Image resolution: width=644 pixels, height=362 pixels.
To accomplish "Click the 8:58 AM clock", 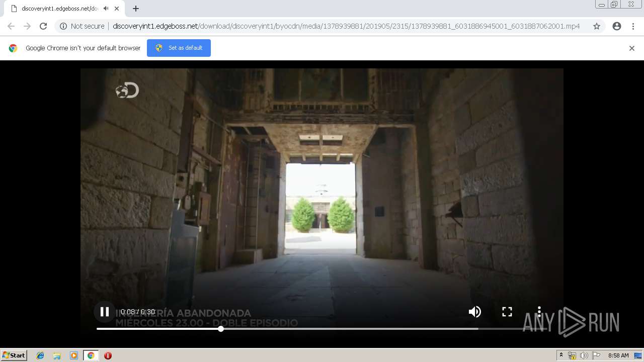I will point(618,355).
